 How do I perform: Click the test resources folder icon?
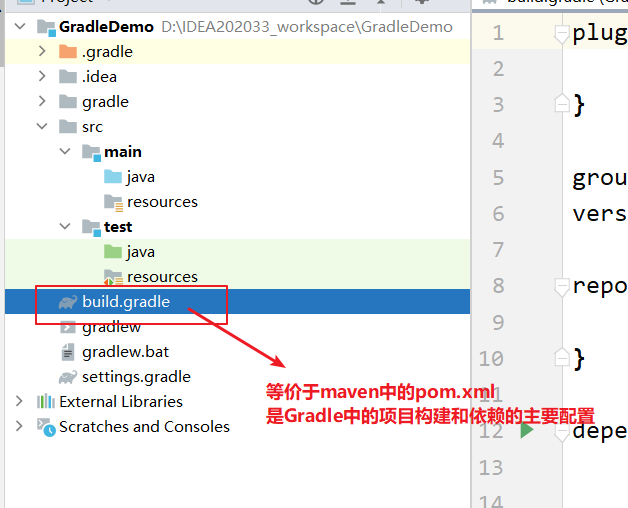pyautogui.click(x=113, y=277)
